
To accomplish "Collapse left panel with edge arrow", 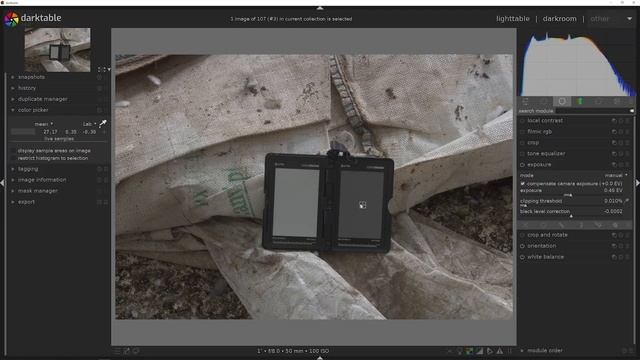I will click(2, 183).
